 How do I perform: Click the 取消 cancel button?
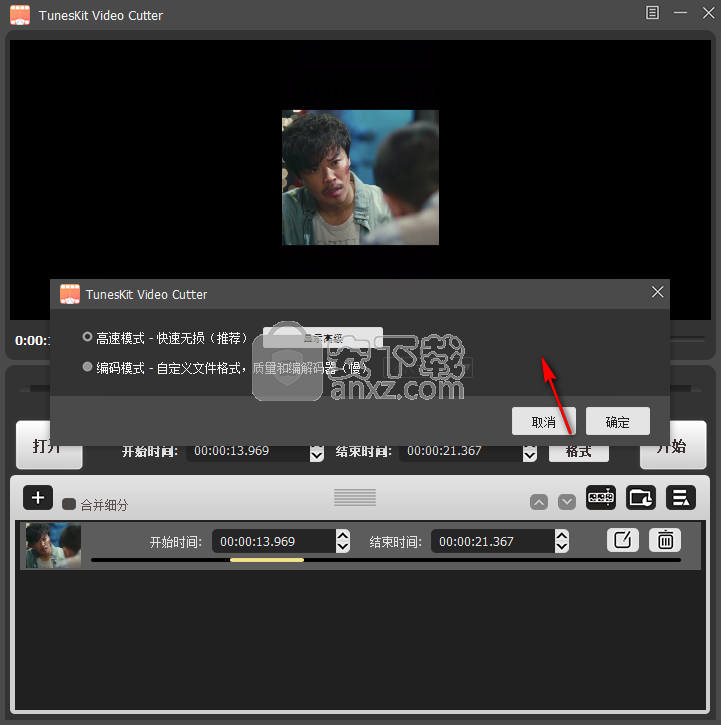(x=544, y=421)
